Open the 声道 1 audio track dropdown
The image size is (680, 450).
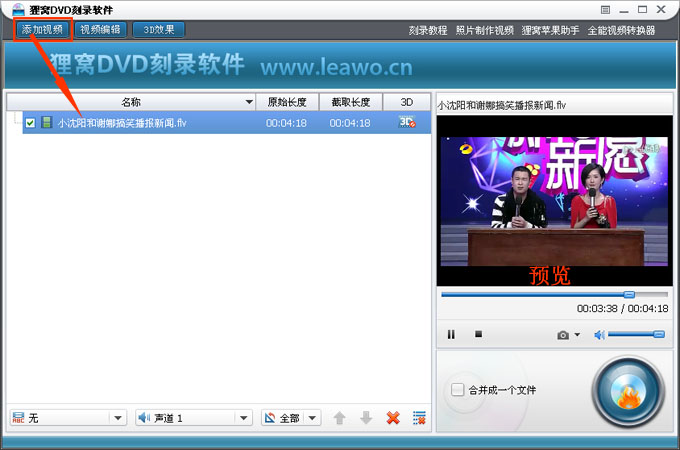click(x=194, y=418)
